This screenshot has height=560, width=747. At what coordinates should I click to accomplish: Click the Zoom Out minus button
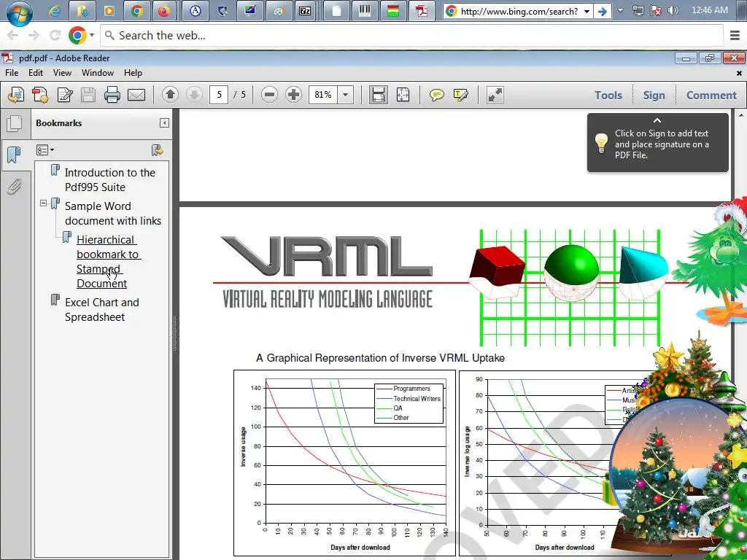pos(269,95)
